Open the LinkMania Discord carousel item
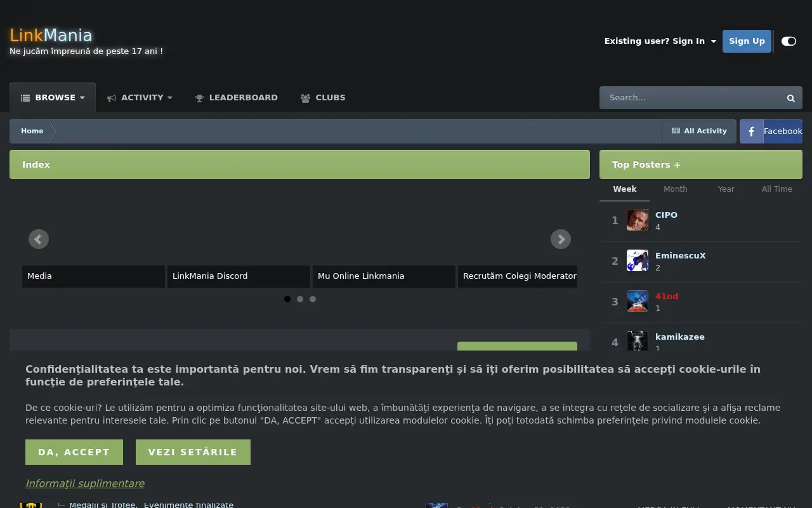812x508 pixels. [239, 276]
